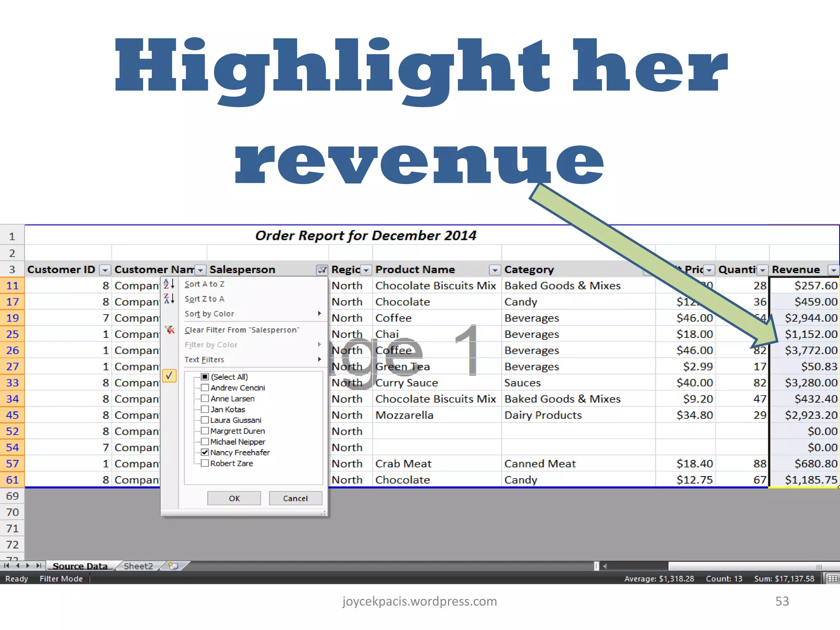Open the Revenue filter dropdown
Viewport: 840px width, 630px height.
pos(833,270)
